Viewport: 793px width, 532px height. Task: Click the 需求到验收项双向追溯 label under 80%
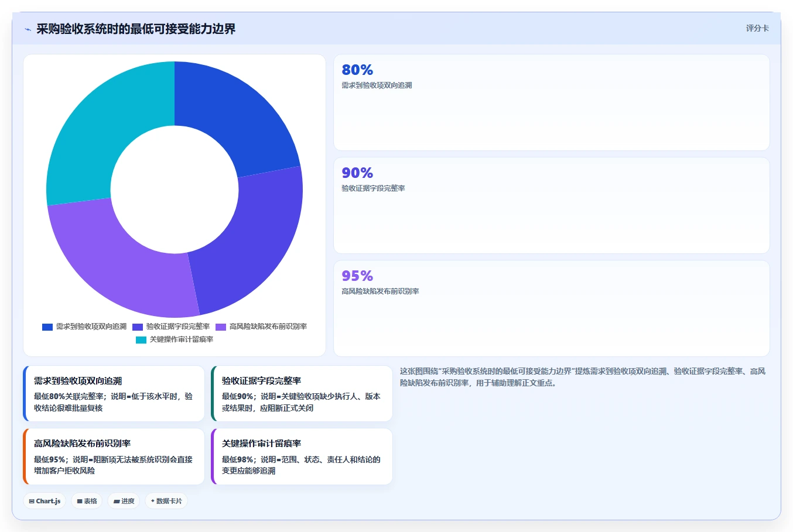[x=377, y=85]
